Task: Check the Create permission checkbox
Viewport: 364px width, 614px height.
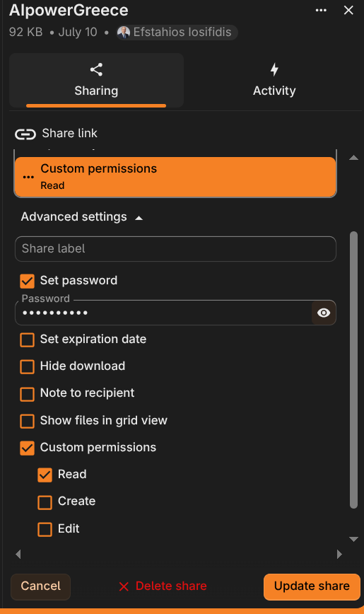Action: pyautogui.click(x=45, y=502)
